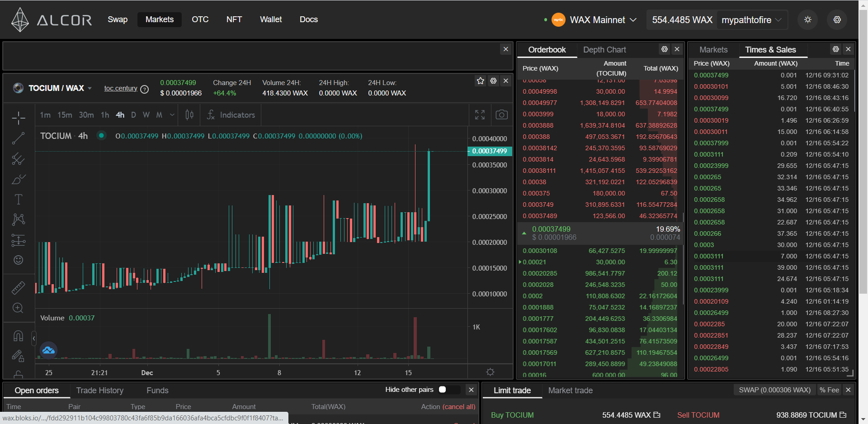The image size is (868, 424).
Task: Switch to Trade History tab
Action: click(x=100, y=391)
